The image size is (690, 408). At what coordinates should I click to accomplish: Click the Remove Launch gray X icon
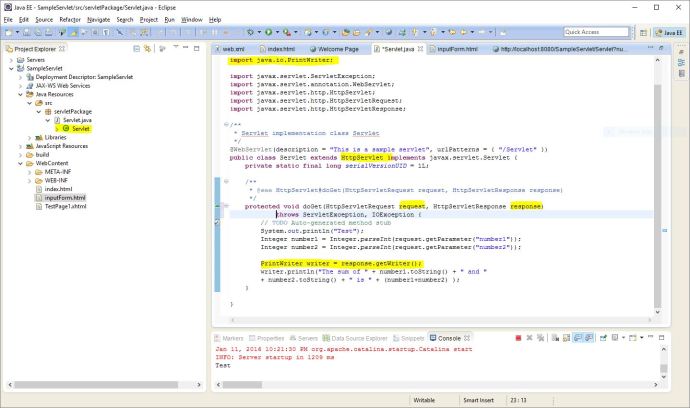pyautogui.click(x=529, y=338)
